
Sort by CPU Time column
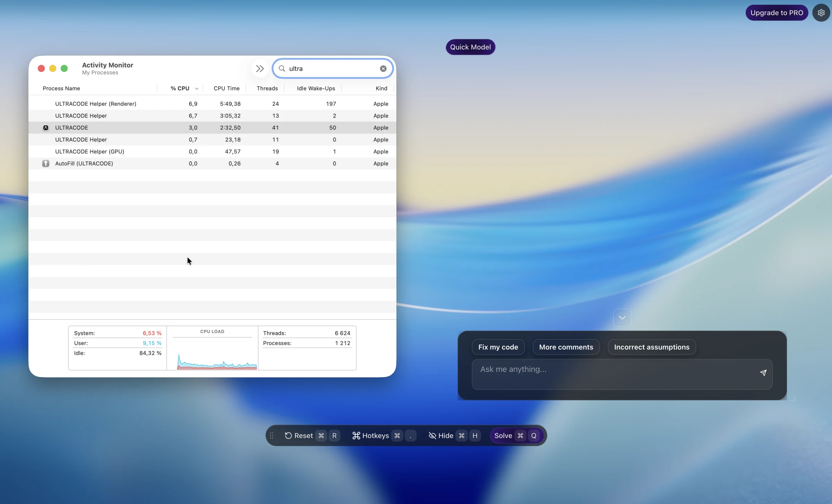[226, 88]
